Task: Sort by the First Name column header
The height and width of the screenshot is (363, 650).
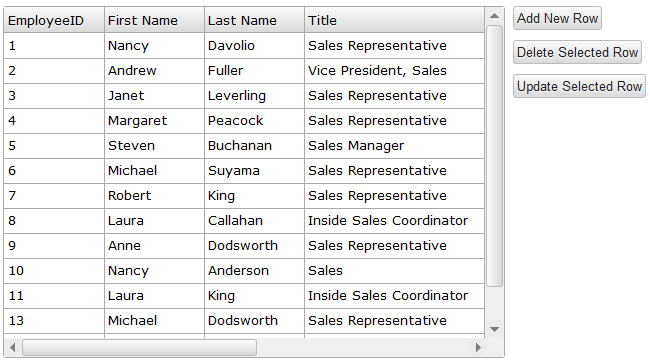Action: pyautogui.click(x=154, y=20)
